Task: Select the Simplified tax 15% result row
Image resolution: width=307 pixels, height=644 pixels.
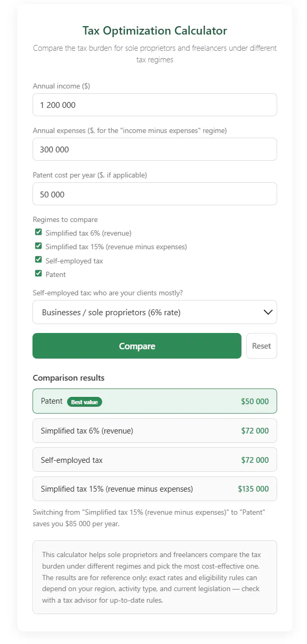Action: pos(155,489)
